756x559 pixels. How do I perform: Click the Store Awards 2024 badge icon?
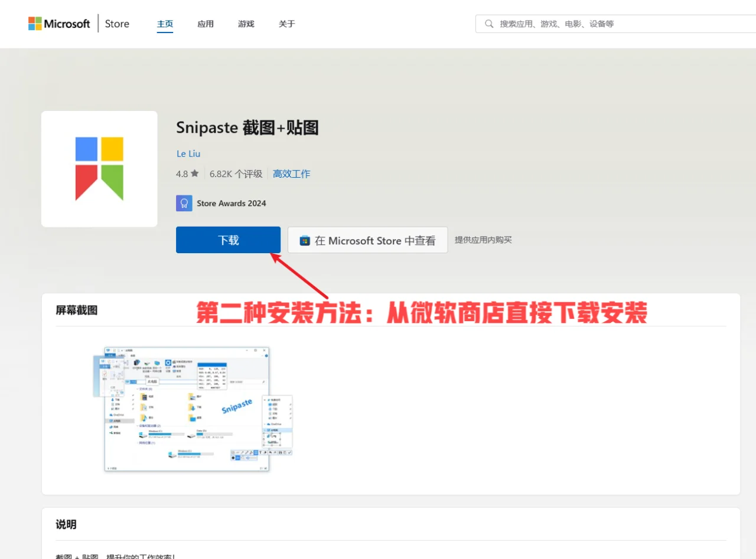184,202
